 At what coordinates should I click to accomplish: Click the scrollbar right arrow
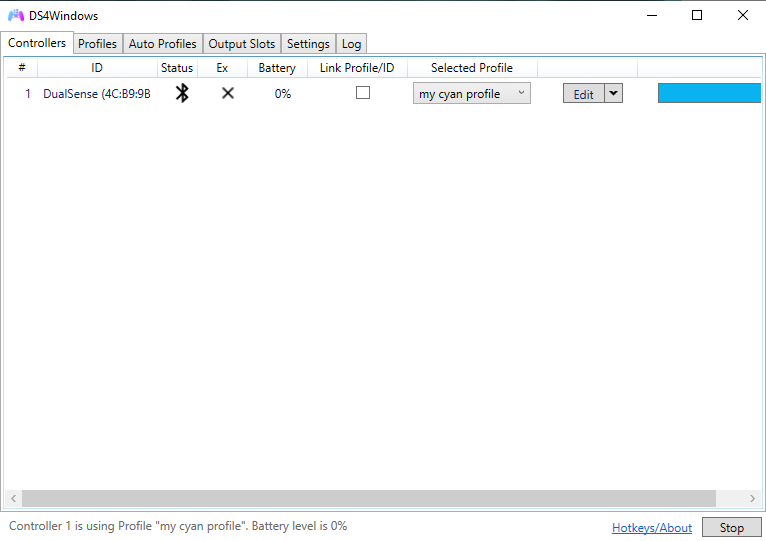tap(752, 498)
